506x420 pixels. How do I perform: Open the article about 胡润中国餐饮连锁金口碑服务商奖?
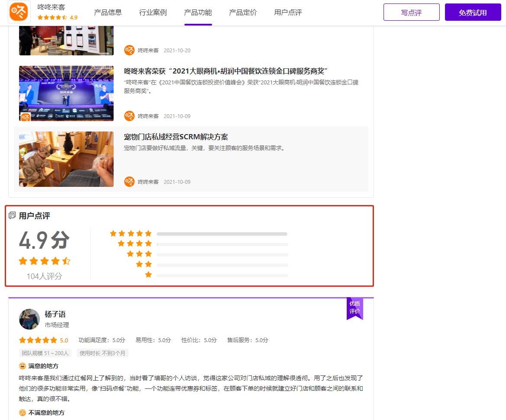[x=226, y=71]
